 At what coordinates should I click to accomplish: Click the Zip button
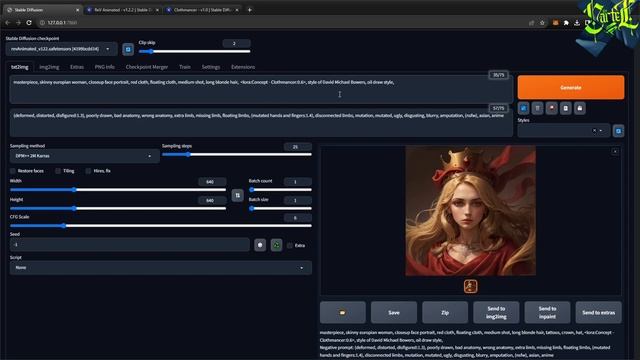coord(445,312)
